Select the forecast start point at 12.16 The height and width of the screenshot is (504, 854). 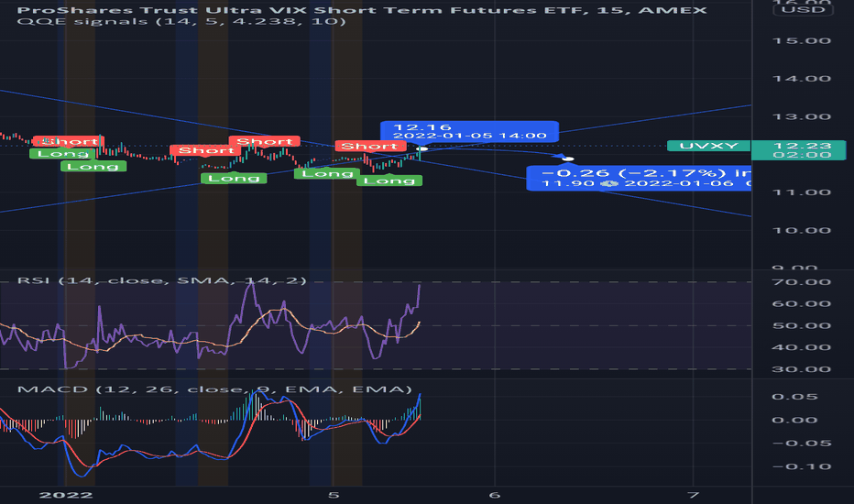(x=422, y=148)
